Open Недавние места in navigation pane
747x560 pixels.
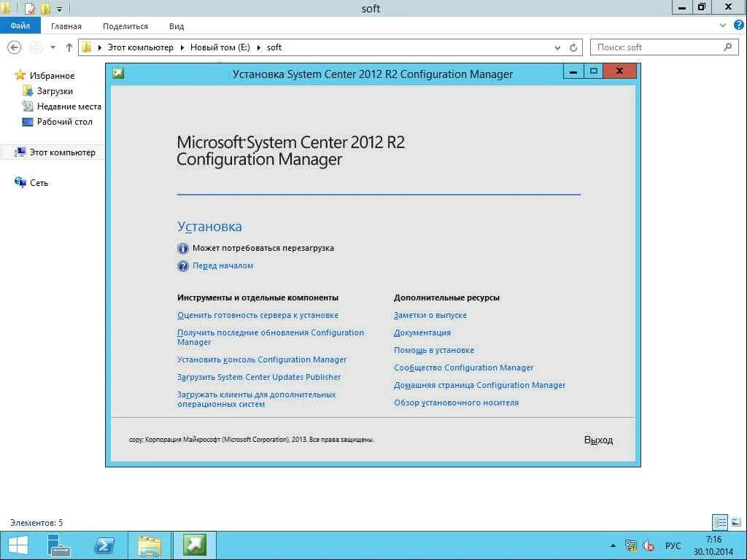pos(69,106)
